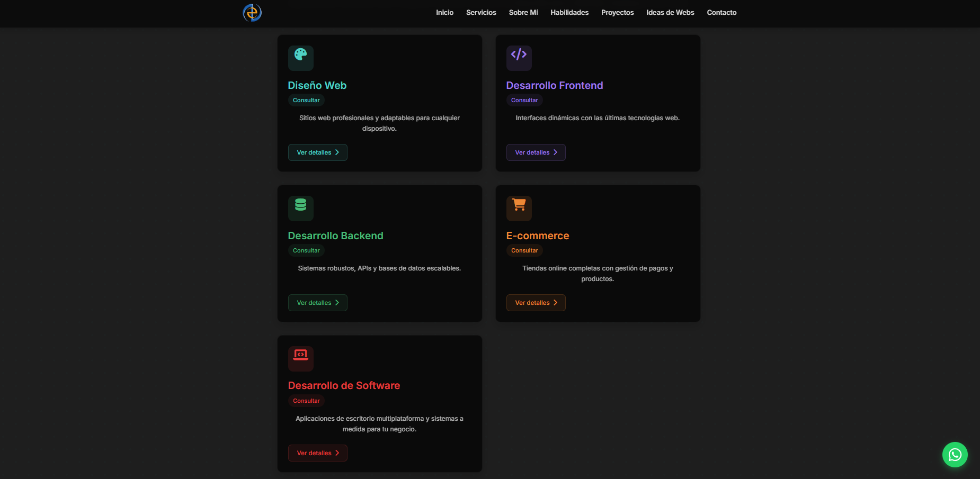The image size is (980, 479).
Task: Open Ver detalles for Desarrollo Frontend
Action: [x=536, y=152]
